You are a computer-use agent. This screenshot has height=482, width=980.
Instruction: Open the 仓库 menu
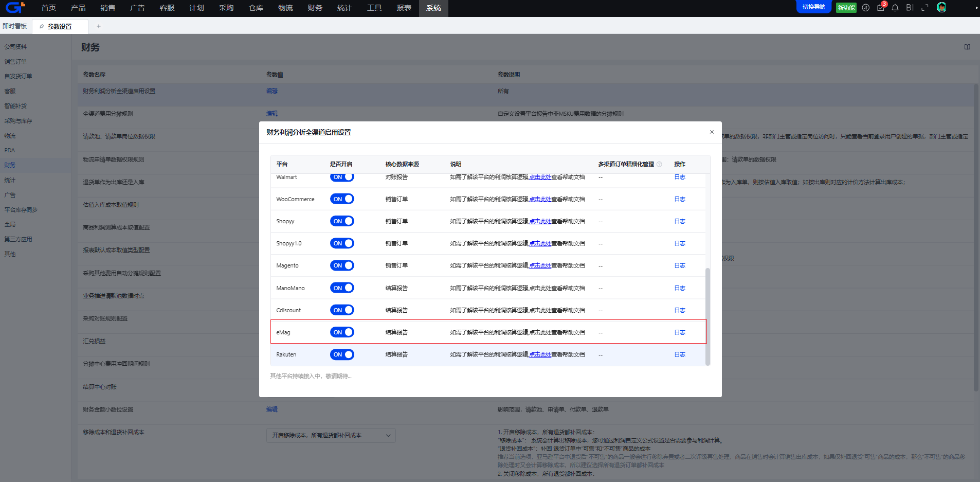(256, 8)
